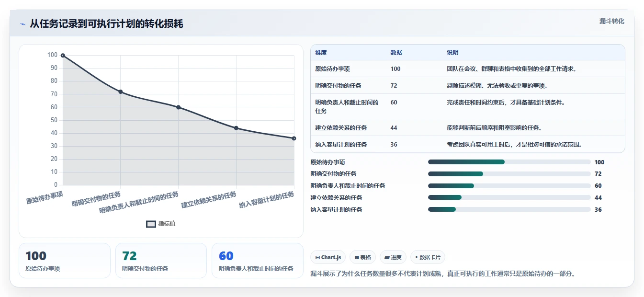Image resolution: width=644 pixels, height=297 pixels.
Task: Open the data card showing 72
Action: [161, 261]
